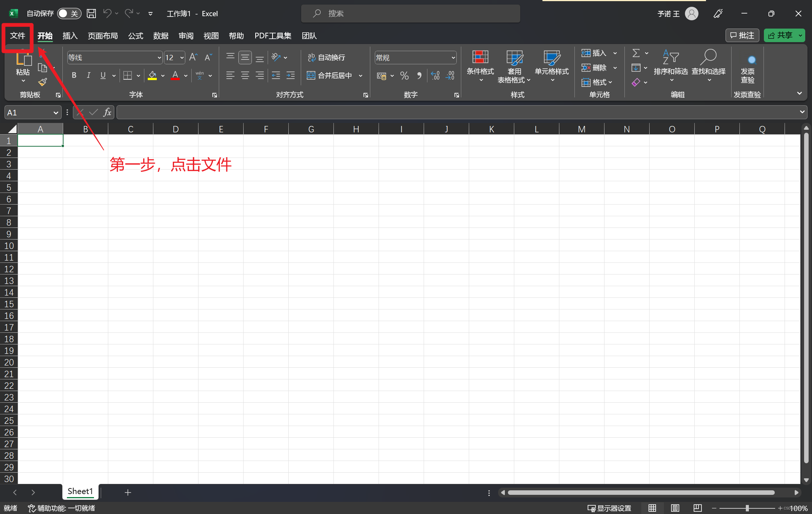Screen dimensions: 812x514
Task: Click the 批注 (Comments) button
Action: pos(742,35)
